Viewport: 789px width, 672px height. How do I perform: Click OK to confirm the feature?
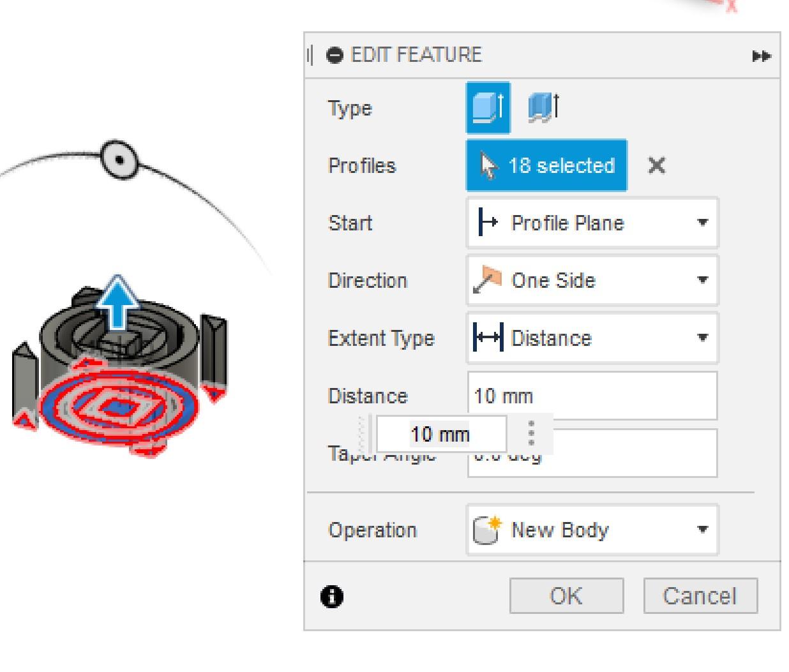(x=566, y=596)
